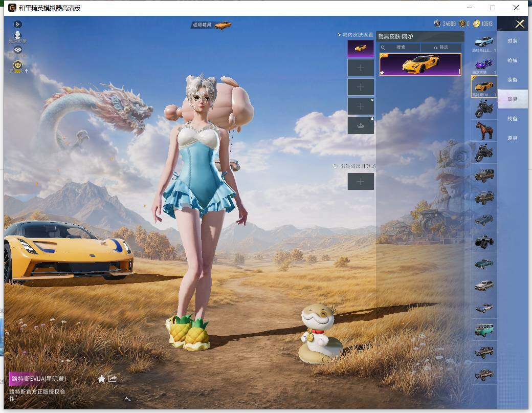Viewport: 532px width, 413px height.
Task: Select the yellow Evija vehicle in list
Action: [484, 86]
